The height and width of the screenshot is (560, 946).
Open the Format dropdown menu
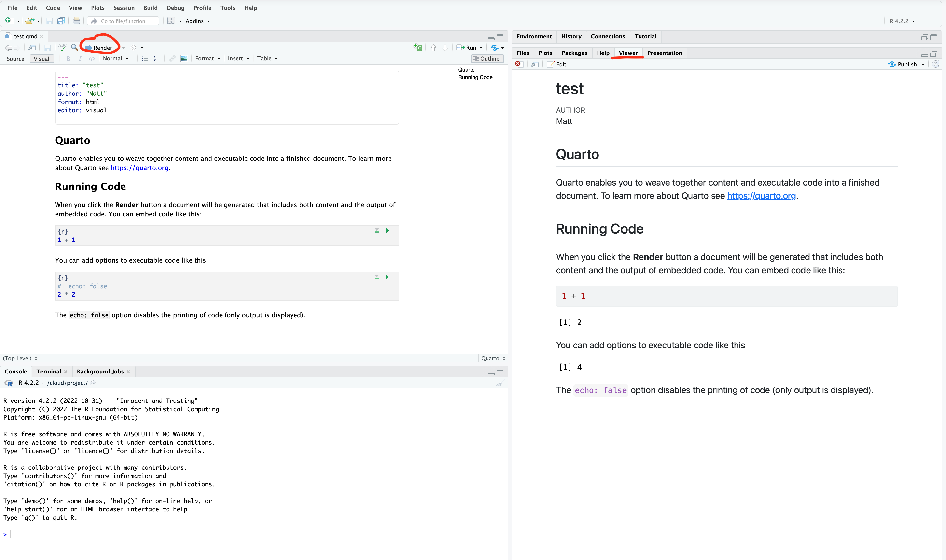tap(207, 58)
